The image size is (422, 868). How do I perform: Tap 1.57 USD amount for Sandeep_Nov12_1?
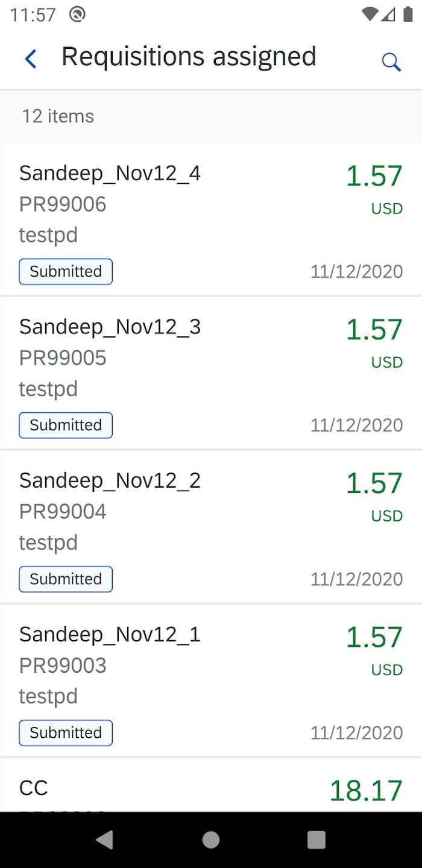click(x=374, y=638)
